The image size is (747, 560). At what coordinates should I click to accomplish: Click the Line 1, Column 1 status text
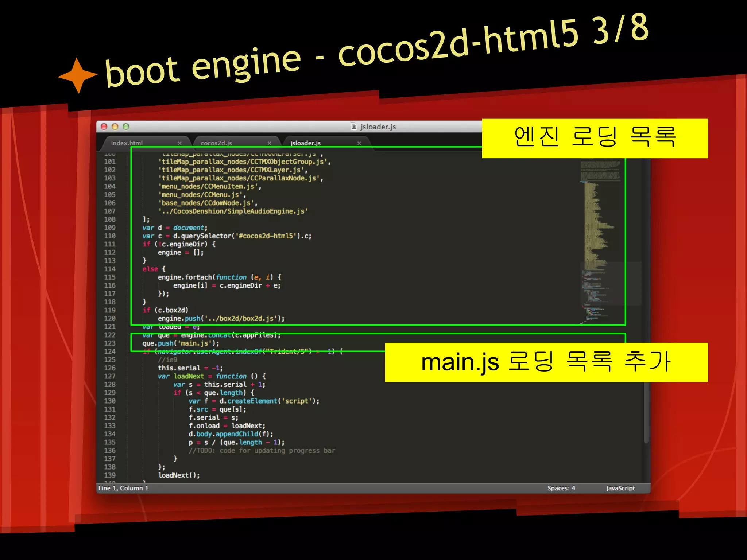click(123, 488)
